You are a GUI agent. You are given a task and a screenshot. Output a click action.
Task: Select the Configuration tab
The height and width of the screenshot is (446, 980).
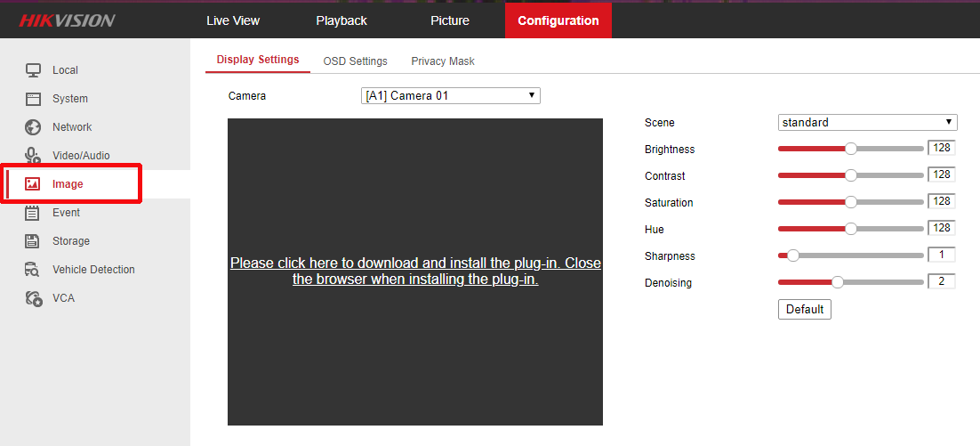click(558, 20)
